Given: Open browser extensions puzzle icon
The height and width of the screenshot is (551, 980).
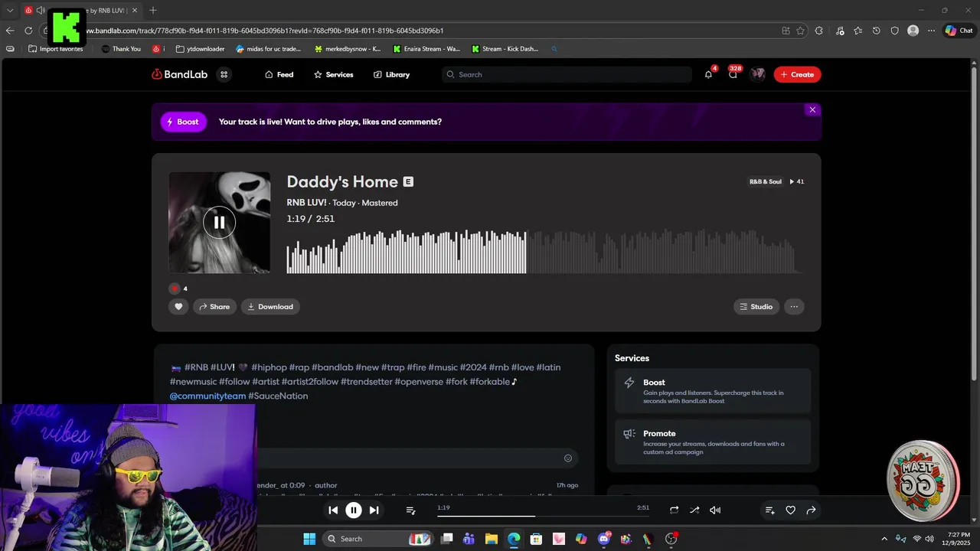Looking at the screenshot, I should [x=818, y=31].
